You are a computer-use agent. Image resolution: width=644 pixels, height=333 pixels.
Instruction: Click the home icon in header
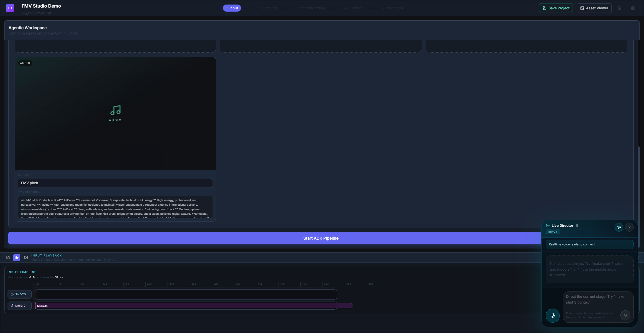620,8
